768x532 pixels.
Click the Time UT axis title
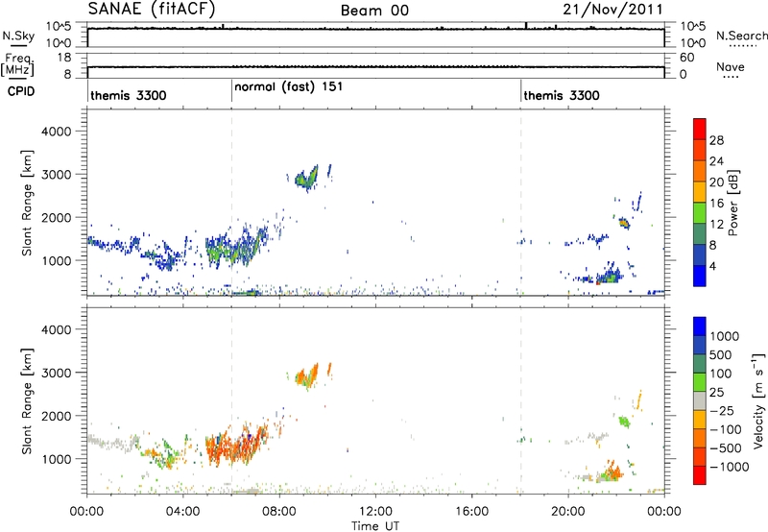[375, 526]
